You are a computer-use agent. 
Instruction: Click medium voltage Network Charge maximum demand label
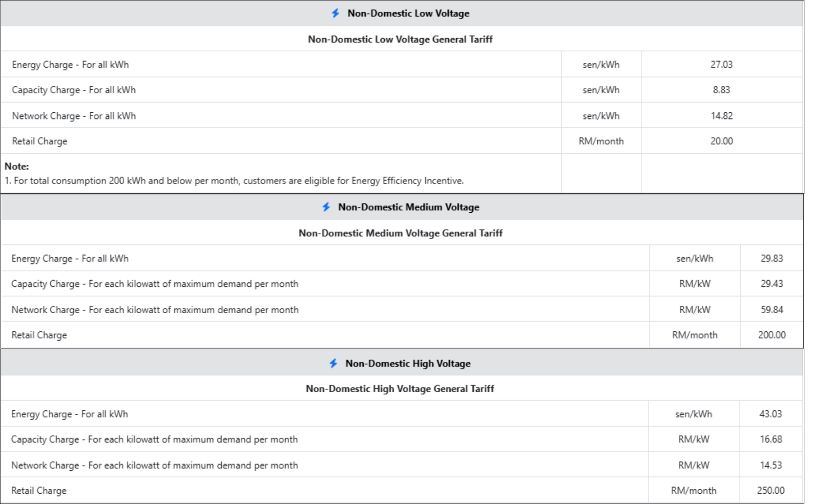click(155, 309)
